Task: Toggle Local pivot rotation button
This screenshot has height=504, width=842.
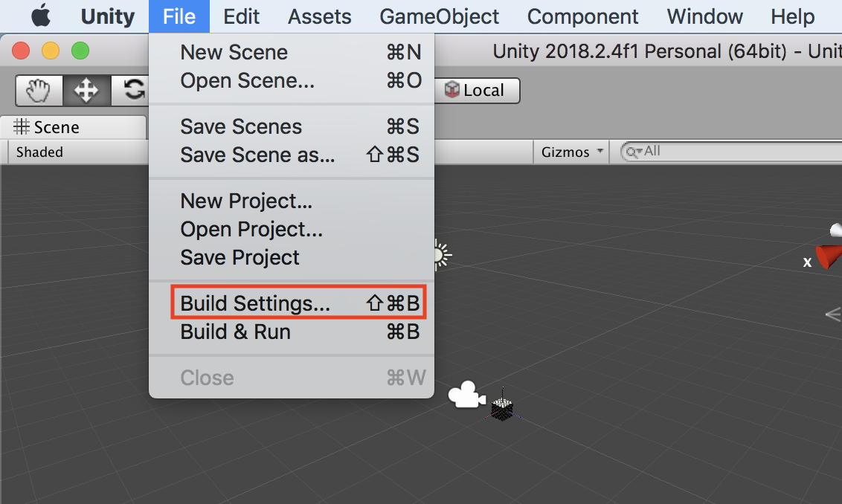Action: coord(475,91)
